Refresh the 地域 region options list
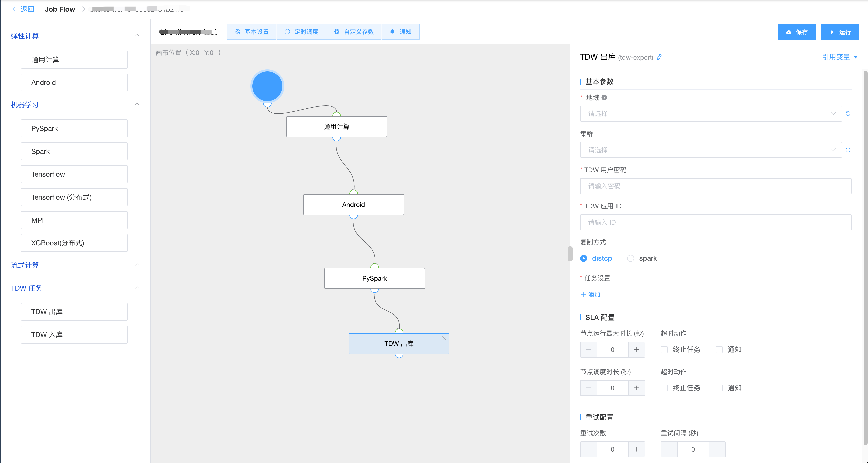The image size is (868, 463). 849,113
